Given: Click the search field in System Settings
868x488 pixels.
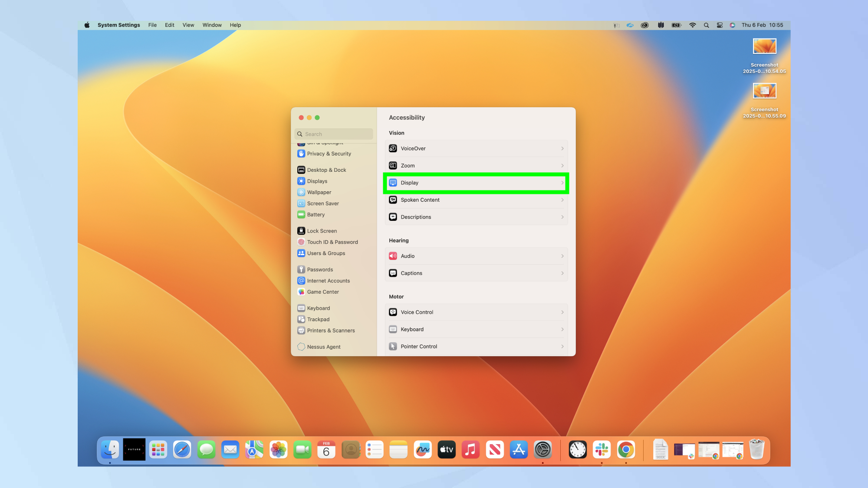Looking at the screenshot, I should tap(333, 134).
